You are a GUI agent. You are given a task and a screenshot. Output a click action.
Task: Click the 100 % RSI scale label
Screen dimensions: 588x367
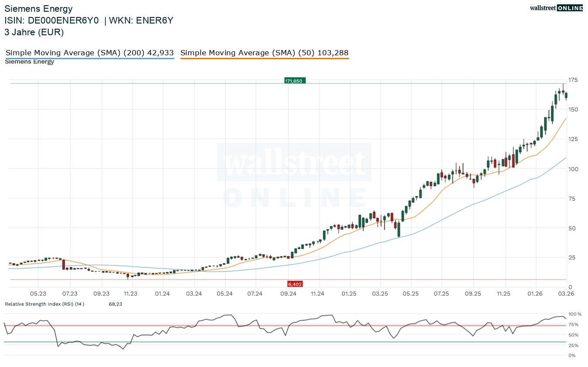click(574, 314)
